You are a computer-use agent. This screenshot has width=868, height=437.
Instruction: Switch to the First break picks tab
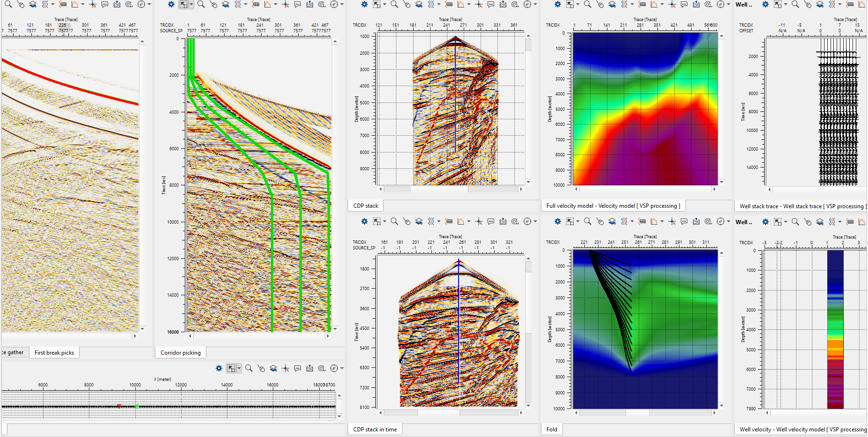tap(54, 353)
